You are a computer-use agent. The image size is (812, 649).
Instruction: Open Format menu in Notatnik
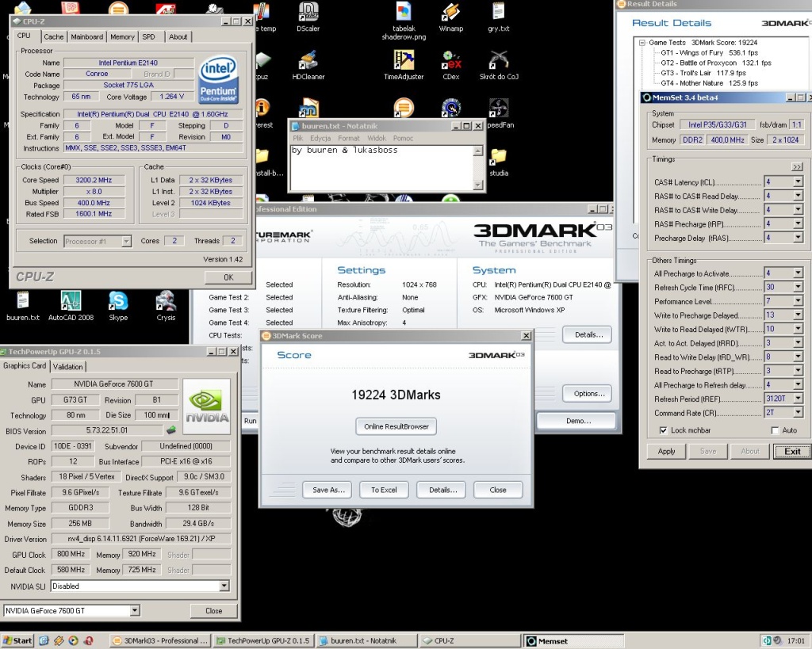(x=349, y=138)
